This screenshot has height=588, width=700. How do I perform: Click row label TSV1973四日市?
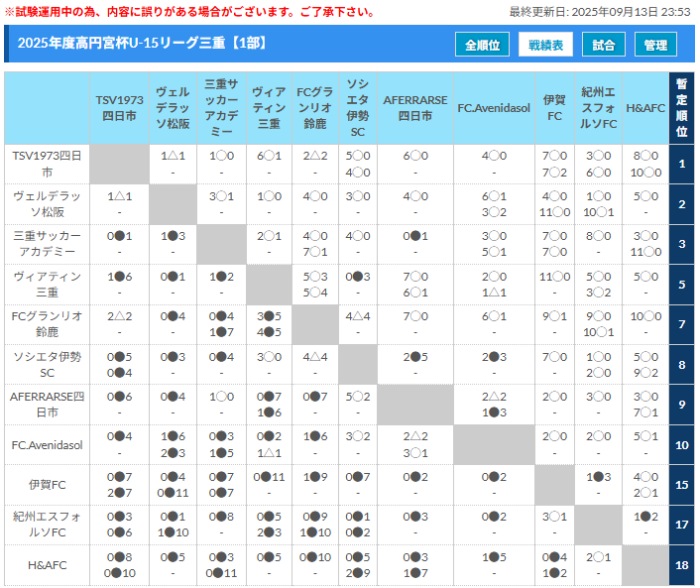click(47, 164)
